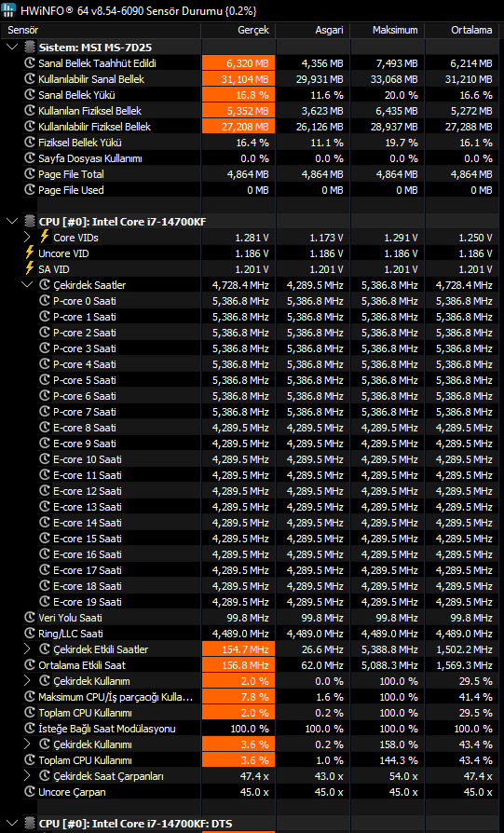
Task: Select the P-core 7 Saati row label
Action: tap(85, 412)
